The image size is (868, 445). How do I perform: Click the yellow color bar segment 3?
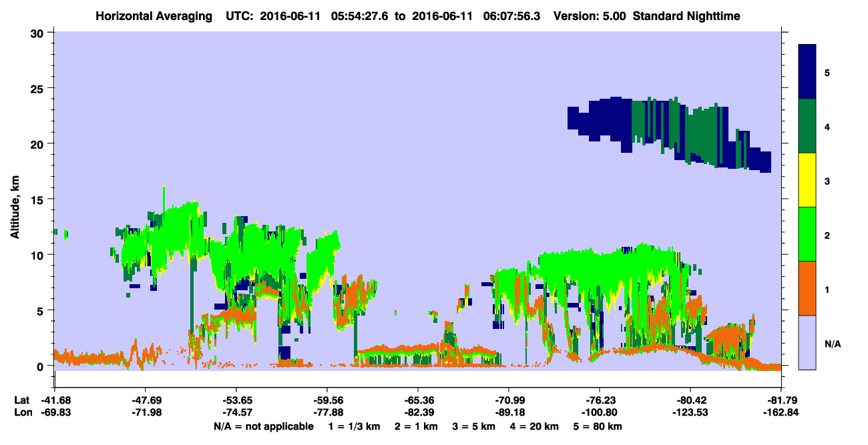click(x=807, y=180)
